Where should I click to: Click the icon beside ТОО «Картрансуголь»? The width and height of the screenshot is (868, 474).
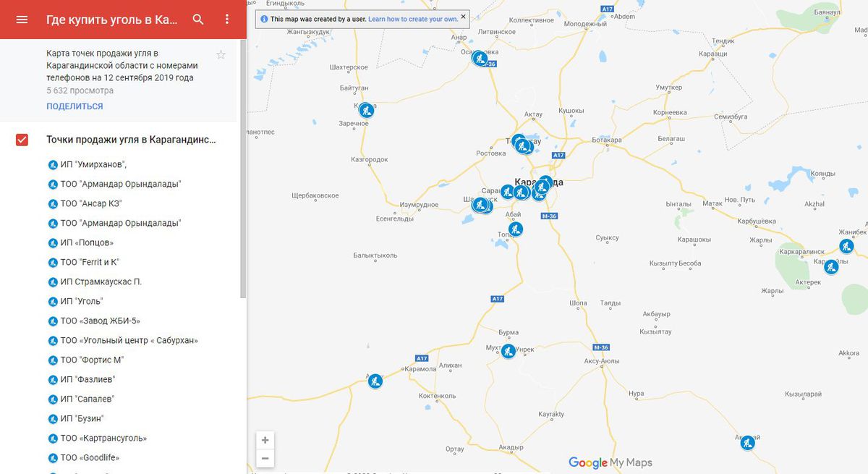tap(53, 438)
